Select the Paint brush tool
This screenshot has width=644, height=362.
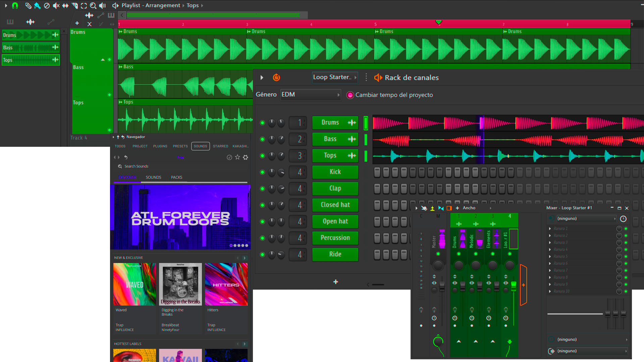click(37, 5)
